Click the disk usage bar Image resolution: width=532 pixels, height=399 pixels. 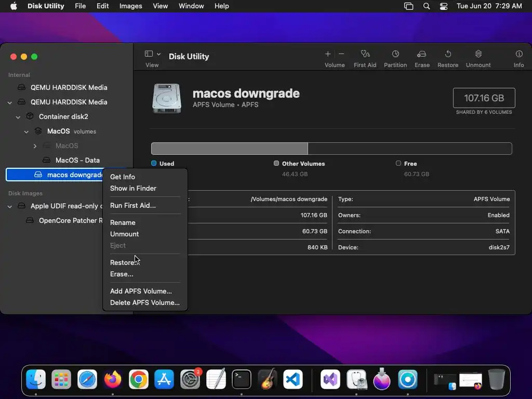pos(331,149)
